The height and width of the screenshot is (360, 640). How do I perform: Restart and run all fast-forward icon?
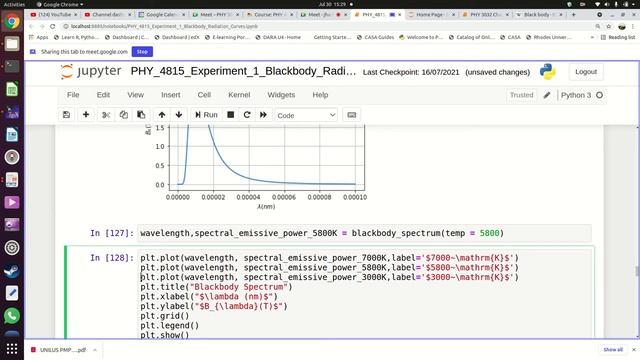point(263,115)
